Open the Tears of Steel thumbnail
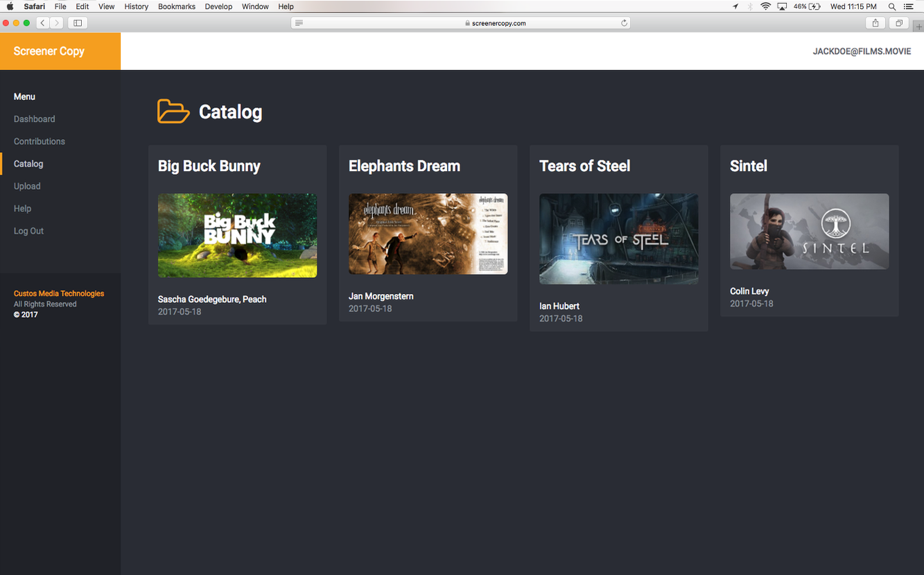 click(619, 239)
